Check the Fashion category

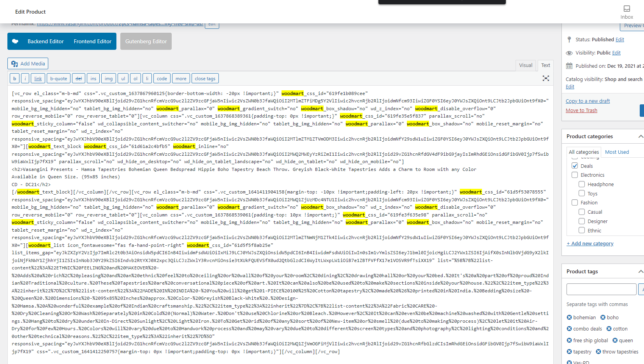575,202
